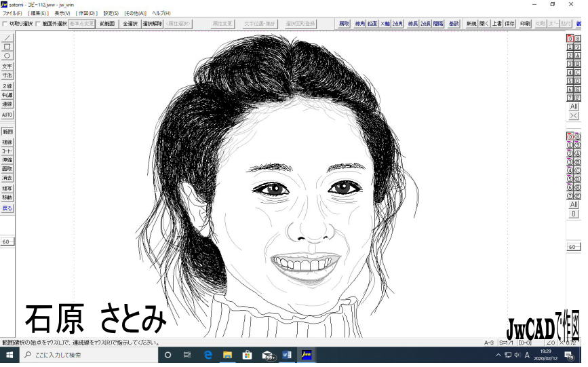Toggle layer 8 in upper layer panel
This screenshot has width=588, height=367.
578,39
